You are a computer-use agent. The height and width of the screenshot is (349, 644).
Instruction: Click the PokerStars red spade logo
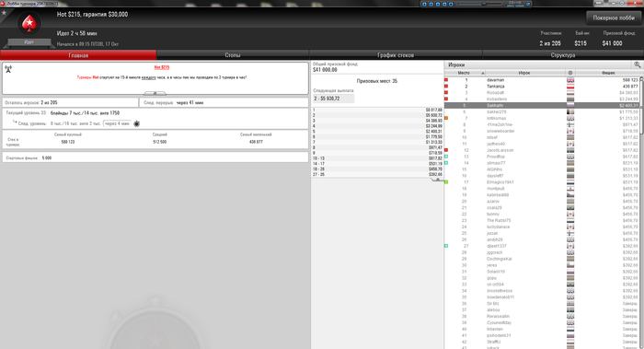point(29,24)
